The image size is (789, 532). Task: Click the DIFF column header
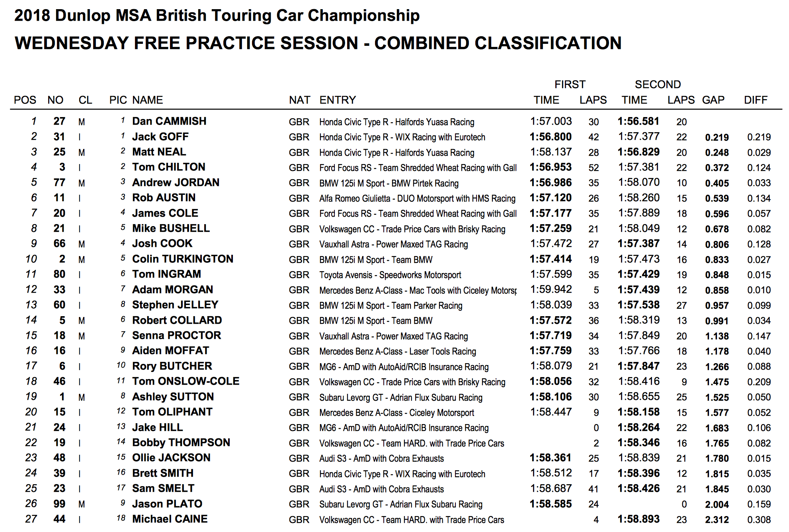[x=756, y=100]
